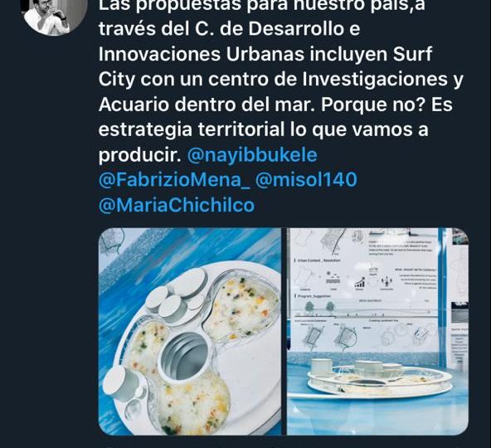Open the @FabrizioMena_ mention
Viewport: 491px width, 448px height.
coord(174,180)
